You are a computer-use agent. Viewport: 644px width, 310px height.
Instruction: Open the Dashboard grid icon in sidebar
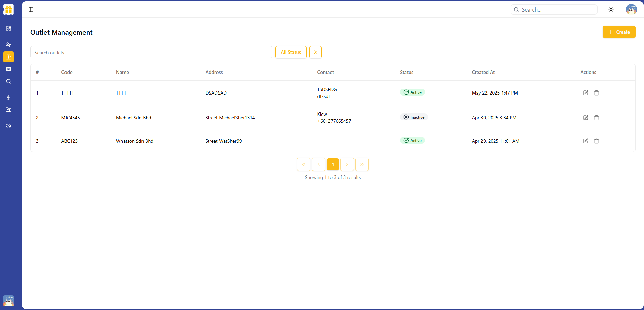pyautogui.click(x=8, y=28)
